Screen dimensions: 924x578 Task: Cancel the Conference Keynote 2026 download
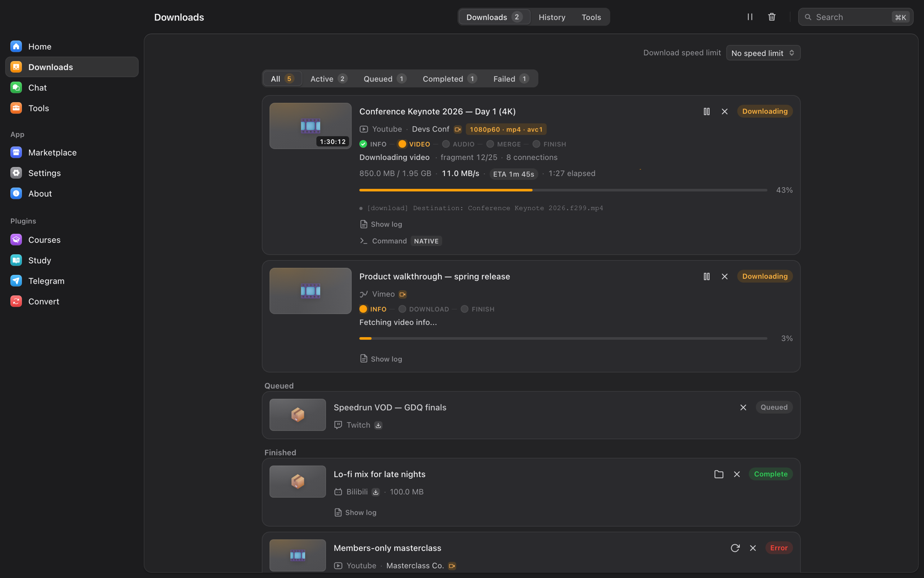pos(725,111)
